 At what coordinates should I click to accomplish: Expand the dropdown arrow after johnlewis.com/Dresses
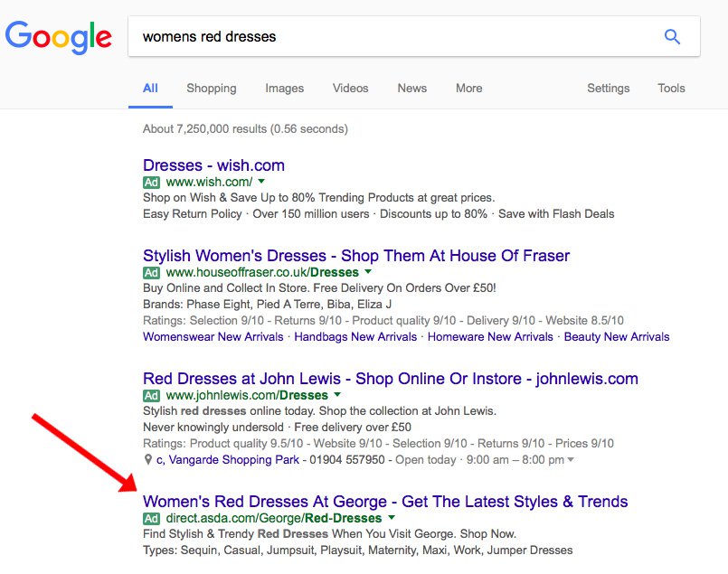(x=337, y=394)
